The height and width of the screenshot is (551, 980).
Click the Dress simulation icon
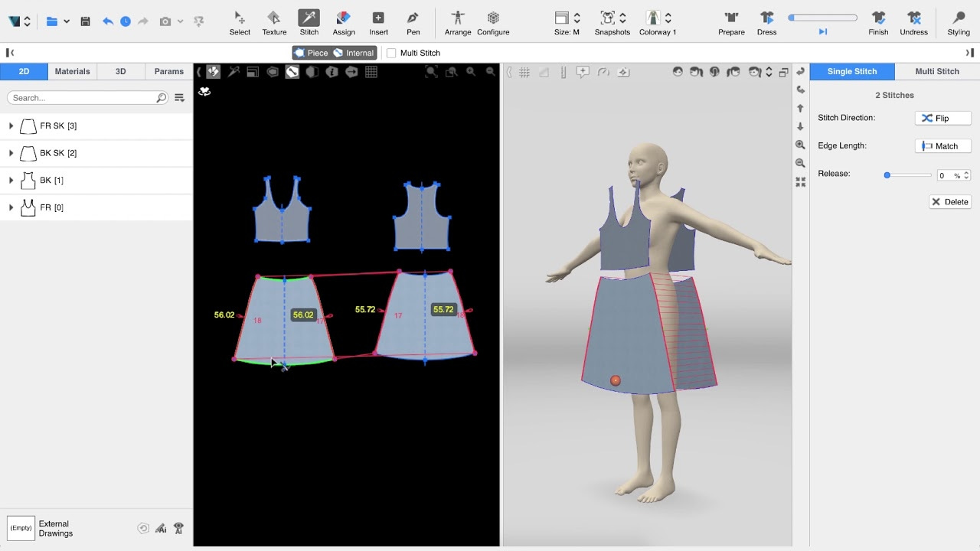[766, 23]
